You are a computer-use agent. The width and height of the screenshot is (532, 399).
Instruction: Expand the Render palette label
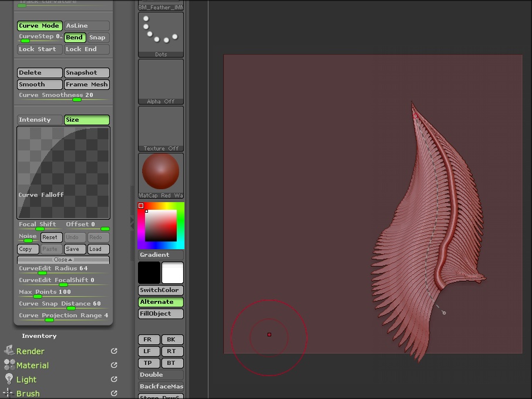click(31, 351)
